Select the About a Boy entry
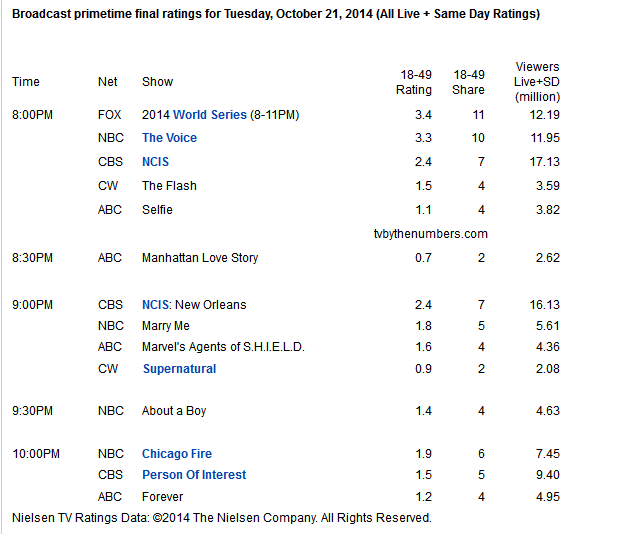The height and width of the screenshot is (534, 626). [174, 411]
